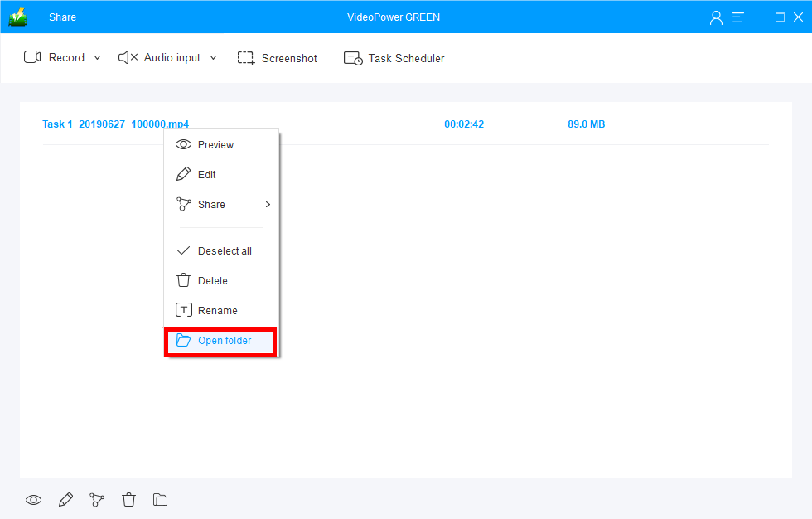Click the hamburger menu in title bar
This screenshot has height=519, width=812.
pos(737,17)
